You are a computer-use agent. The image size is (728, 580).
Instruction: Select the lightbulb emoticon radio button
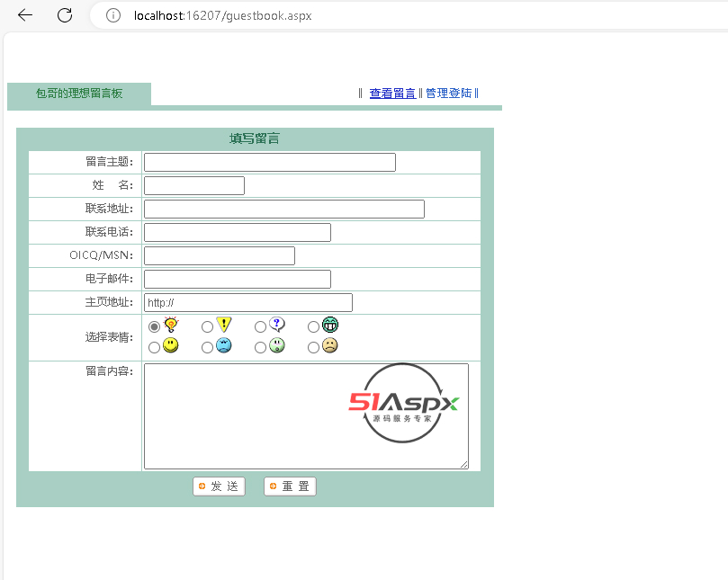(x=154, y=326)
